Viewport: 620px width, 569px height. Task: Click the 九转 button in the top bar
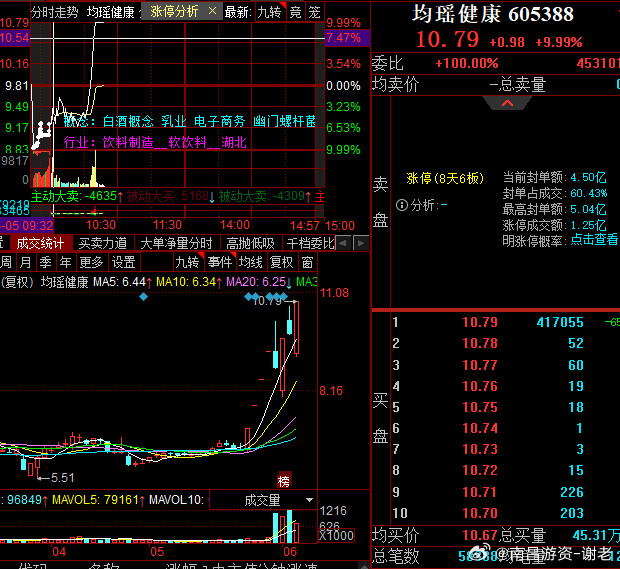click(269, 12)
